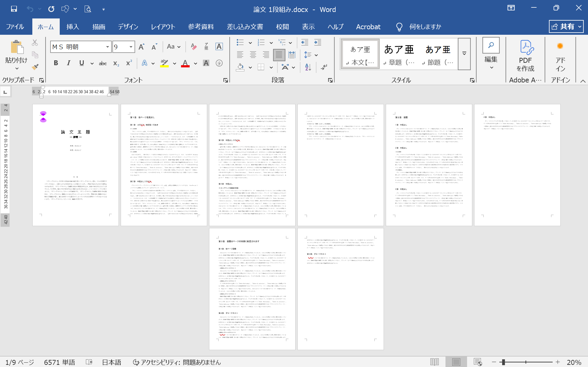Open the font name dropdown
588x367 pixels.
(x=107, y=47)
